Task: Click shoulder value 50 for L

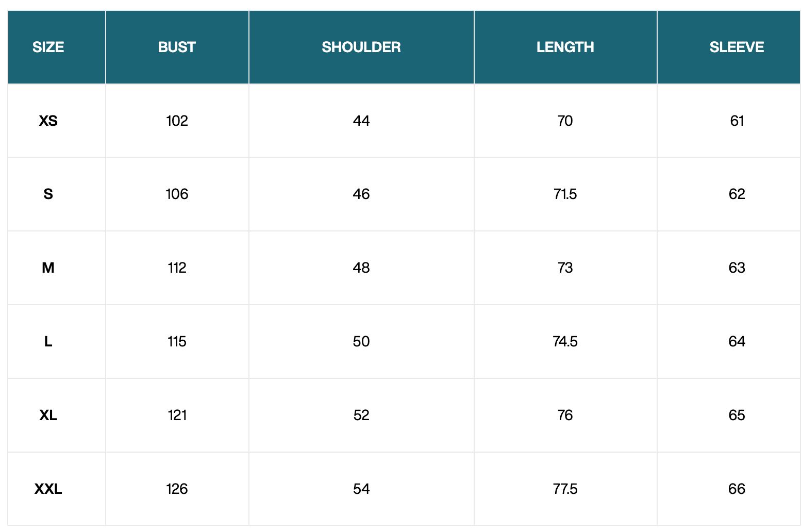Action: coord(361,341)
